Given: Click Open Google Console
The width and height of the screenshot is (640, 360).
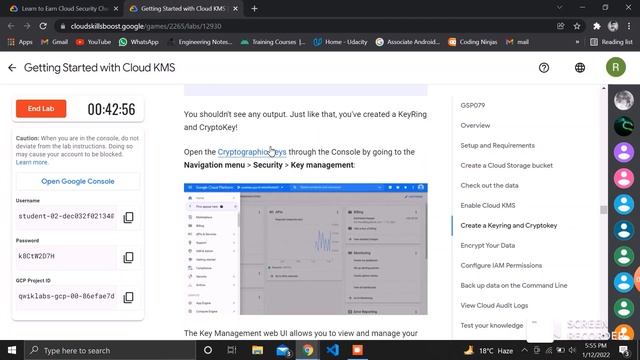Looking at the screenshot, I should click(x=78, y=181).
